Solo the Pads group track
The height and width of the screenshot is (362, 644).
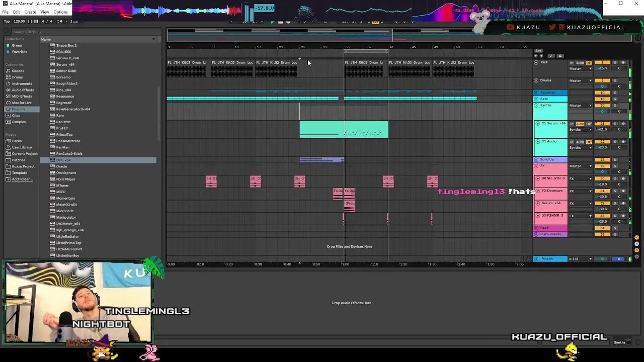click(614, 228)
